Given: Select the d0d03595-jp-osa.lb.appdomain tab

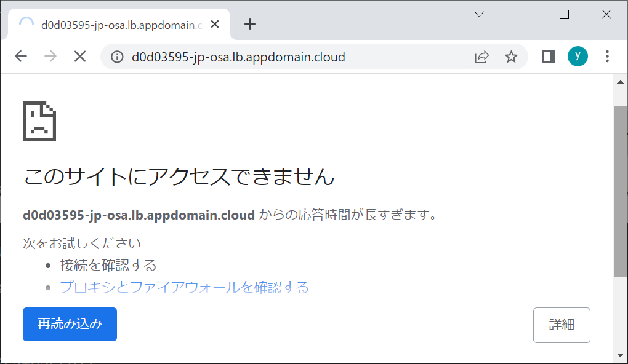Looking at the screenshot, I should (119, 25).
